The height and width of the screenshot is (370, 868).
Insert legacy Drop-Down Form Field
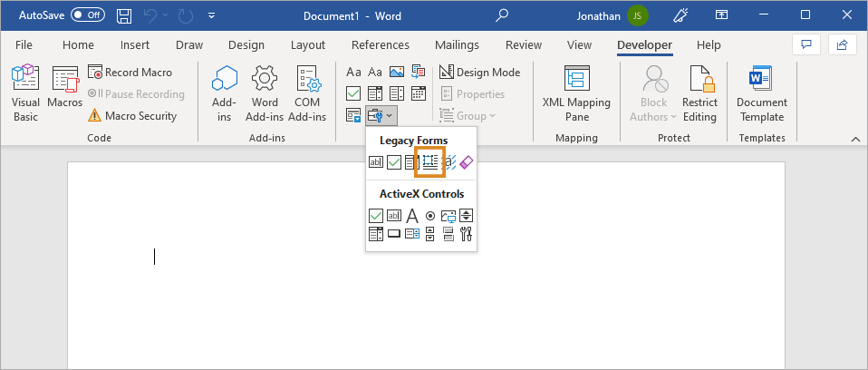tap(410, 162)
